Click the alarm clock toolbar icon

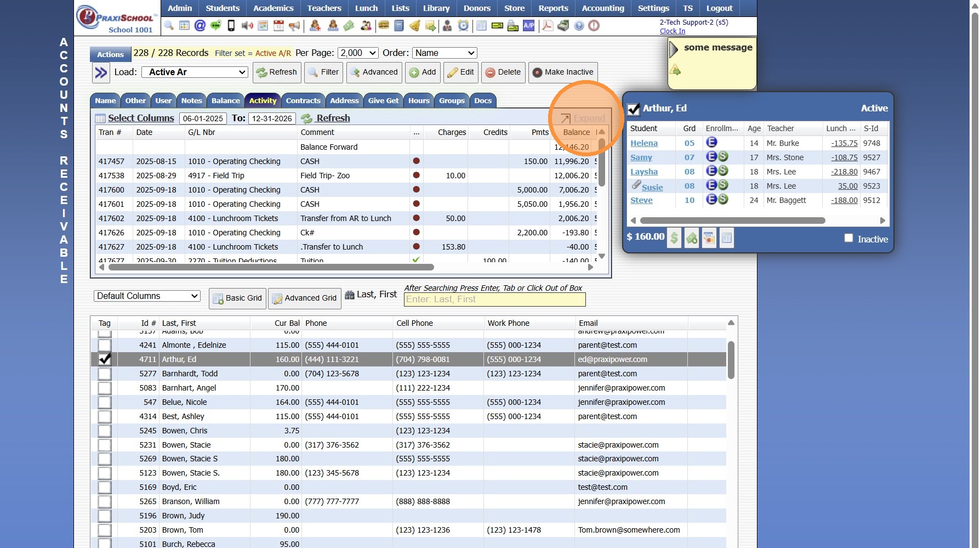463,26
